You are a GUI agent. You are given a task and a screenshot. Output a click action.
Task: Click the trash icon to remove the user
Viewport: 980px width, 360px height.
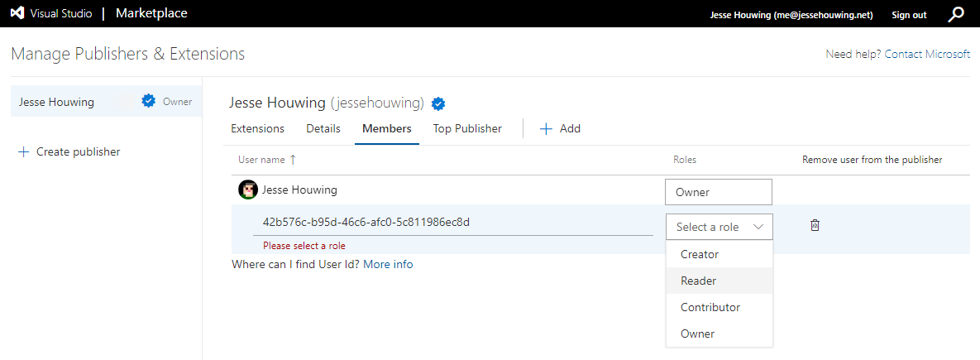tap(815, 225)
